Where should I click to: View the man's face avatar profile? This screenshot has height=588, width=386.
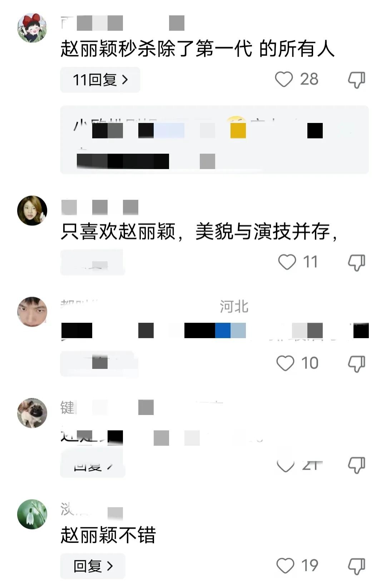coord(32,311)
